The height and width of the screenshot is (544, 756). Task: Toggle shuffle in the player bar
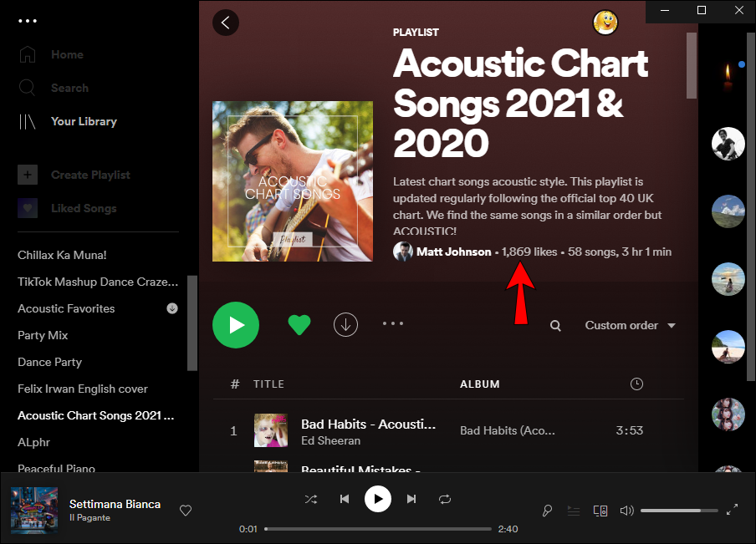[311, 499]
